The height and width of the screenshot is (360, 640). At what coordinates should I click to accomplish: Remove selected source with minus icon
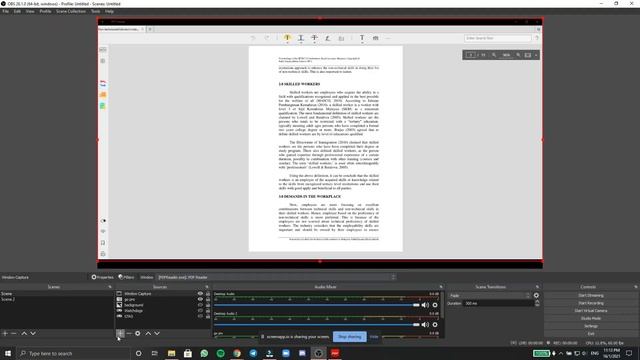(129, 333)
